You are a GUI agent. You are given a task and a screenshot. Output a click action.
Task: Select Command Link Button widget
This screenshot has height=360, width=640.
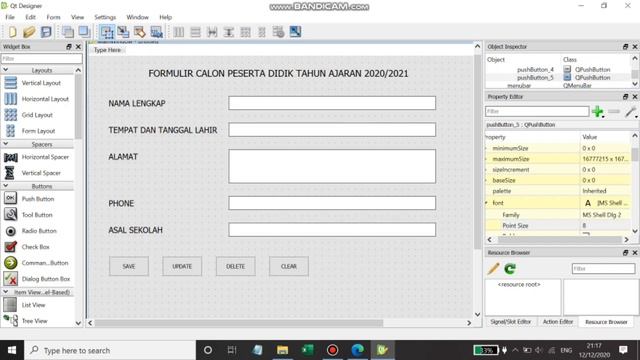click(x=45, y=263)
